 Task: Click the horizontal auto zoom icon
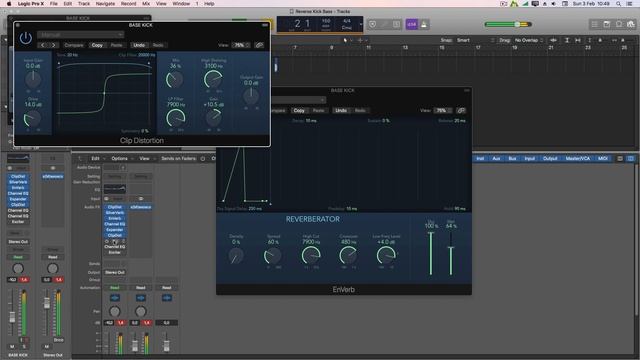(x=578, y=40)
